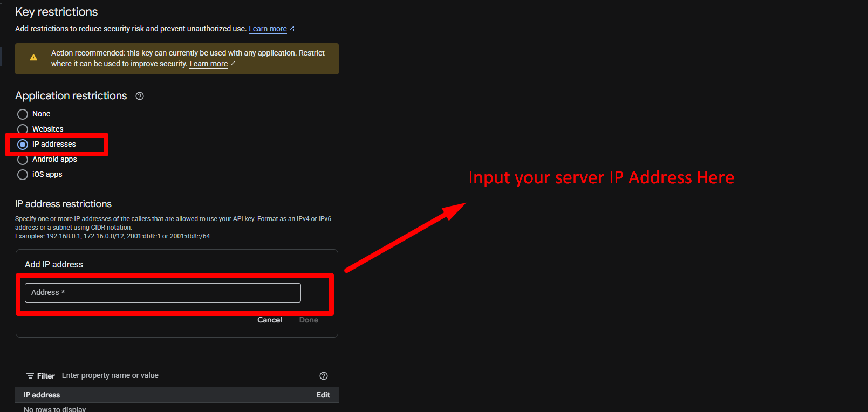Viewport: 868px width, 412px height.
Task: Open the filter help question icon
Action: click(324, 376)
